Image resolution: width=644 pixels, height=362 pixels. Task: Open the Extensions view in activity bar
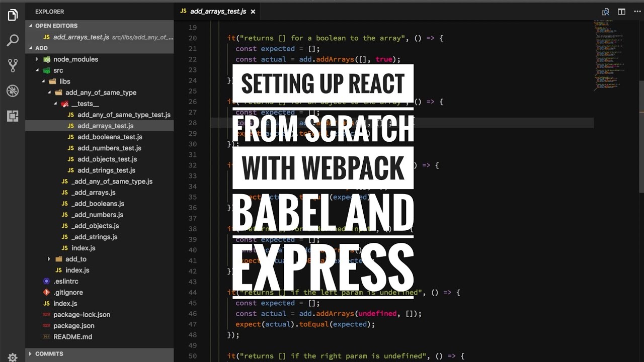coord(13,116)
